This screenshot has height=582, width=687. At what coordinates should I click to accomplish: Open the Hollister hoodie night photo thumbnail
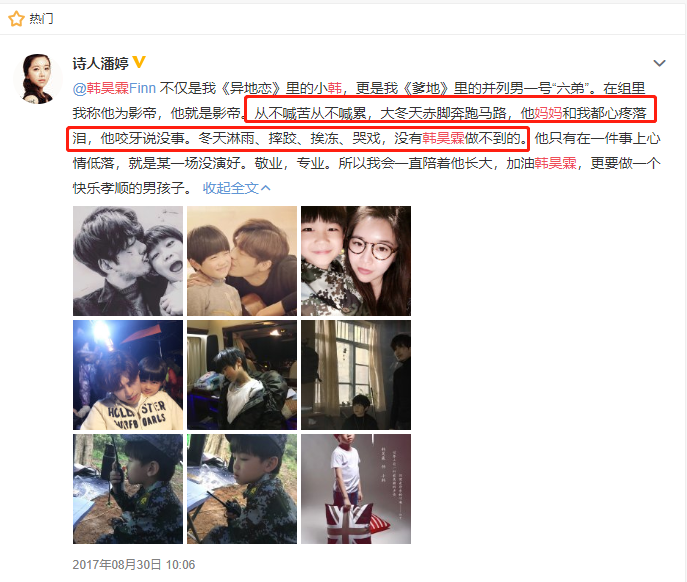click(x=128, y=375)
